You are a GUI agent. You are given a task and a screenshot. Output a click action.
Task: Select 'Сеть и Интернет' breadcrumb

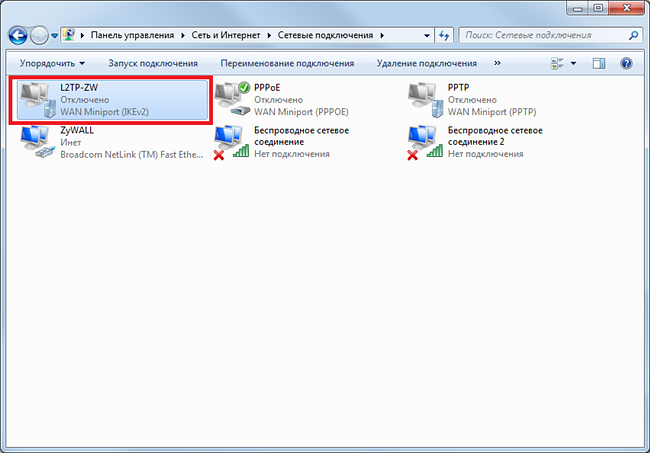tap(226, 35)
